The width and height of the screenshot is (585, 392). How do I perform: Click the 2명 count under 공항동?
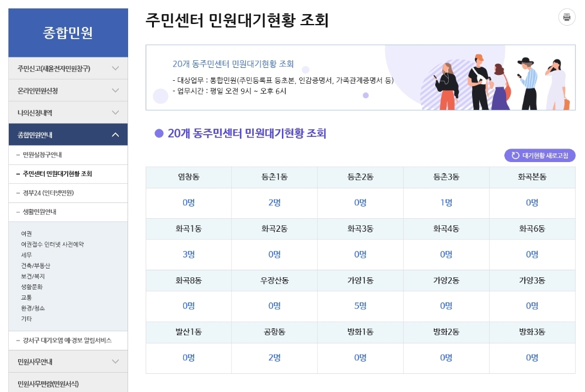pyautogui.click(x=274, y=357)
